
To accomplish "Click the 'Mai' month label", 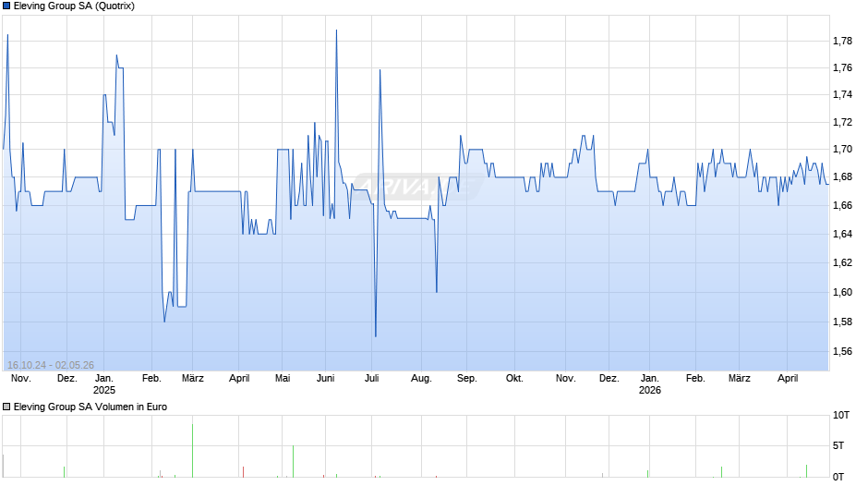I will pos(283,379).
